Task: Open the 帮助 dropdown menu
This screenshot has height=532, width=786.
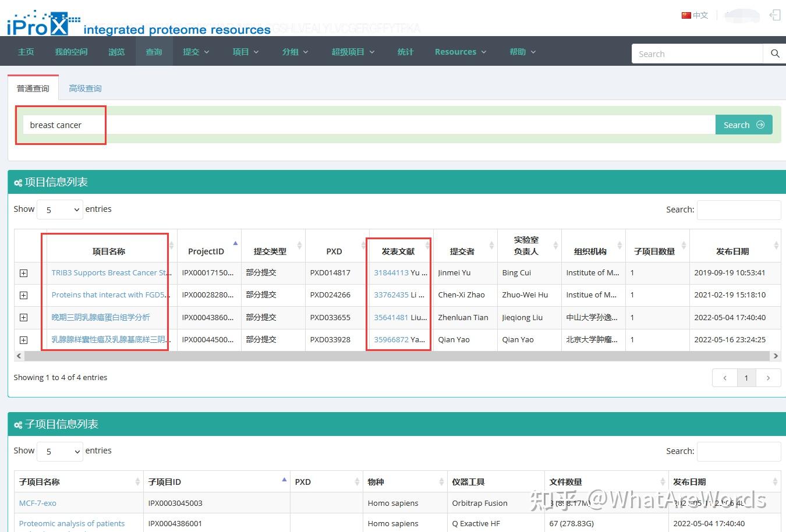Action: coord(522,52)
